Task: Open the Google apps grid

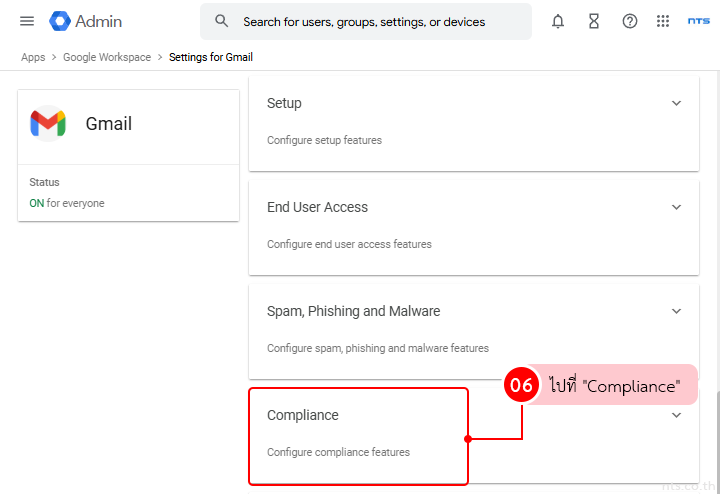Action: tap(663, 21)
